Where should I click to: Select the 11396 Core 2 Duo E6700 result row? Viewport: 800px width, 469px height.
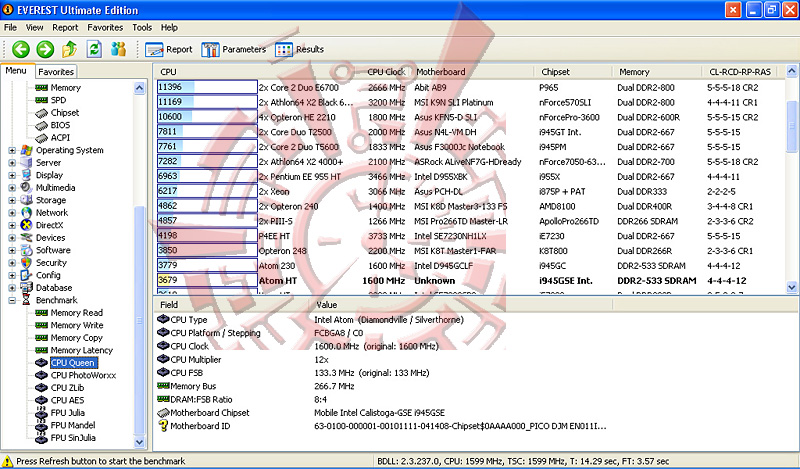pyautogui.click(x=469, y=88)
